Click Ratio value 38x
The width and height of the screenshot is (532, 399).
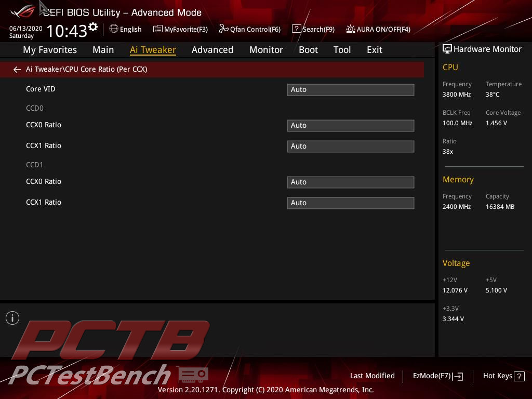click(447, 152)
